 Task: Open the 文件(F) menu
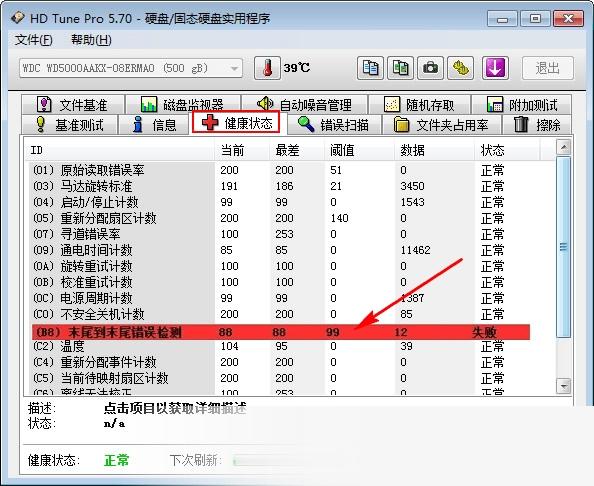coord(33,40)
